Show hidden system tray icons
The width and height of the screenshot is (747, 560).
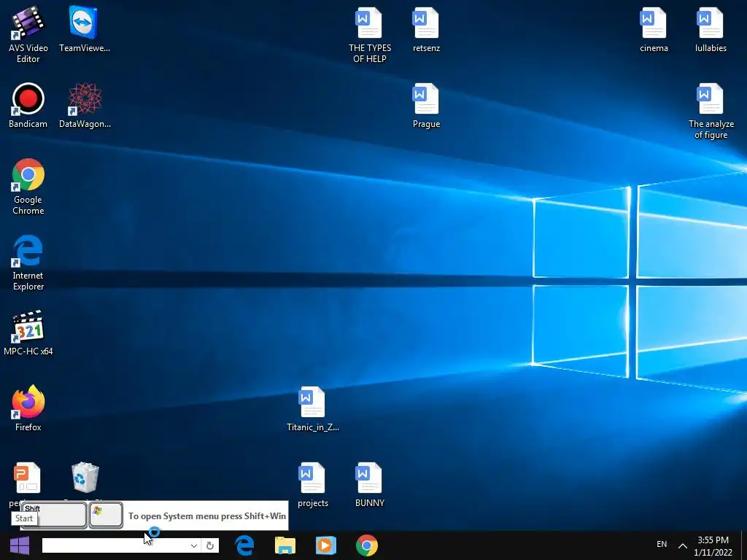[x=683, y=545]
